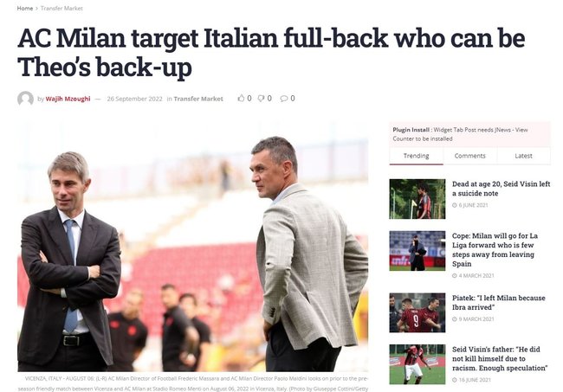
Task: Open Transfer Market breadcrumb link
Action: [x=61, y=9]
